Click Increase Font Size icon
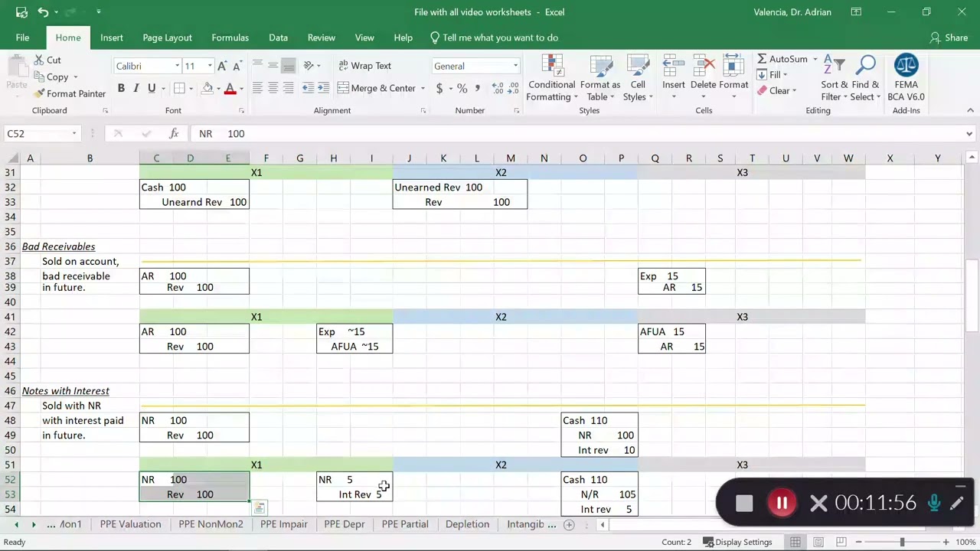The image size is (980, 551). pyautogui.click(x=222, y=66)
